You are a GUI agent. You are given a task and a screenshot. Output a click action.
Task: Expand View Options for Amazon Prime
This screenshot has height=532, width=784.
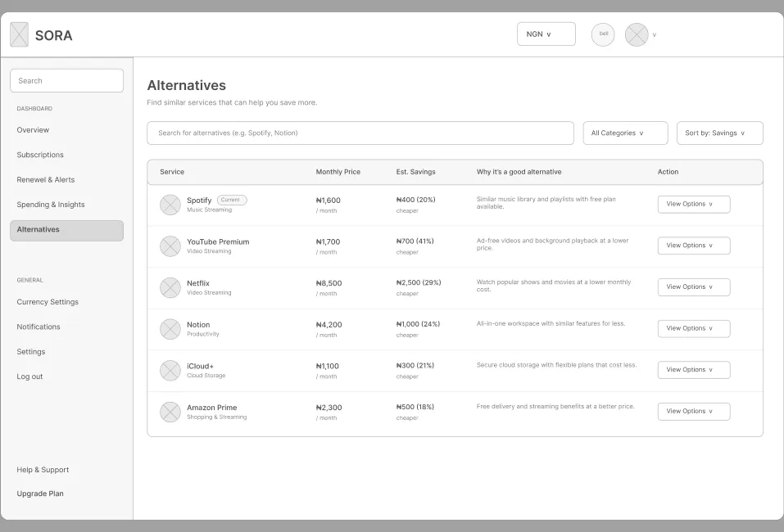(694, 412)
